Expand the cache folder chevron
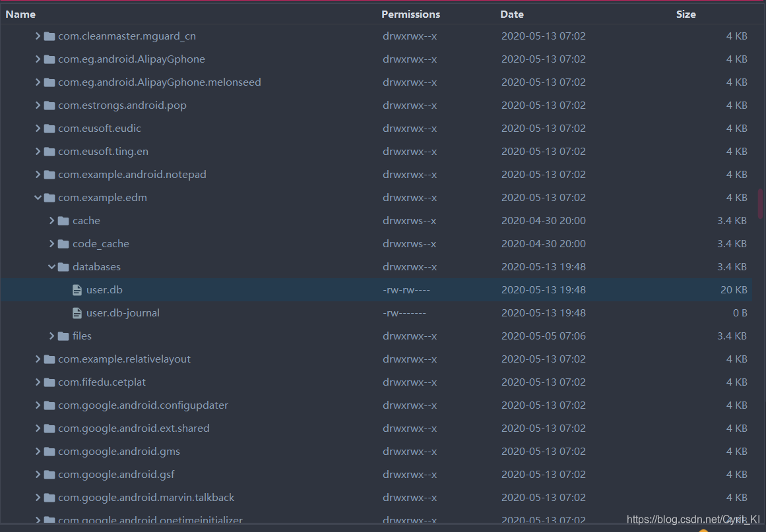 (51, 221)
